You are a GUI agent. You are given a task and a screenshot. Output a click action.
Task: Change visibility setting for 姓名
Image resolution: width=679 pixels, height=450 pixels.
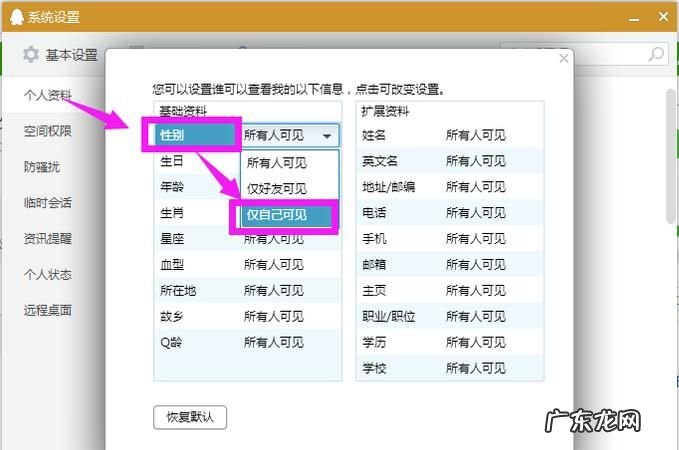point(475,135)
